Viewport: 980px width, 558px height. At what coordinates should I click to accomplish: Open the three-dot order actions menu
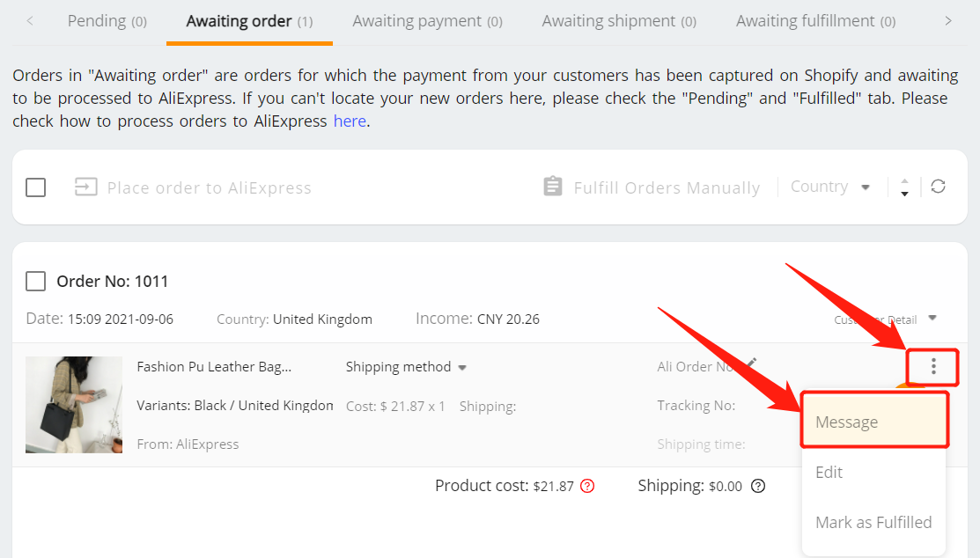pyautogui.click(x=933, y=367)
